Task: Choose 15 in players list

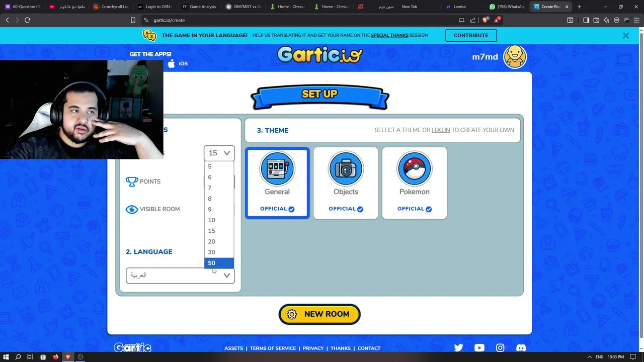Action: 219,231
